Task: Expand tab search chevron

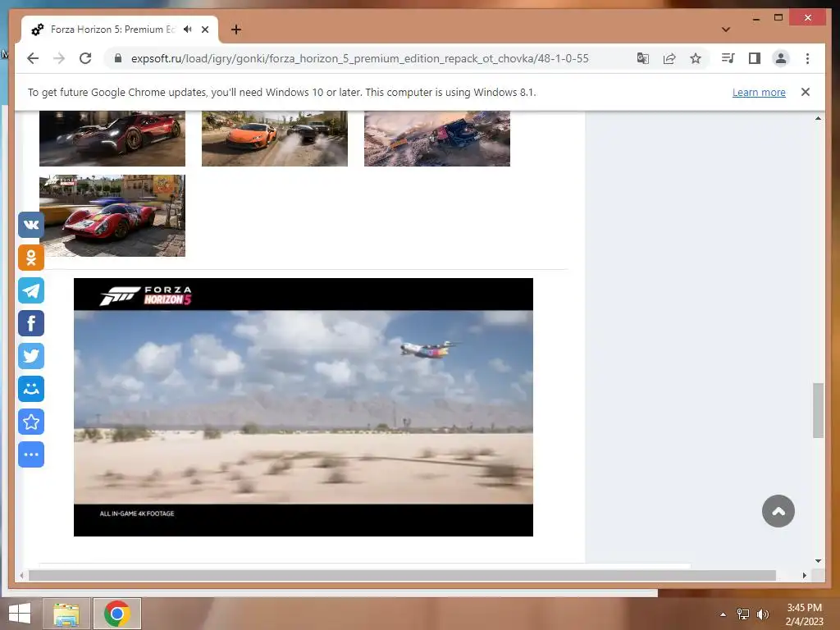Action: [x=726, y=30]
